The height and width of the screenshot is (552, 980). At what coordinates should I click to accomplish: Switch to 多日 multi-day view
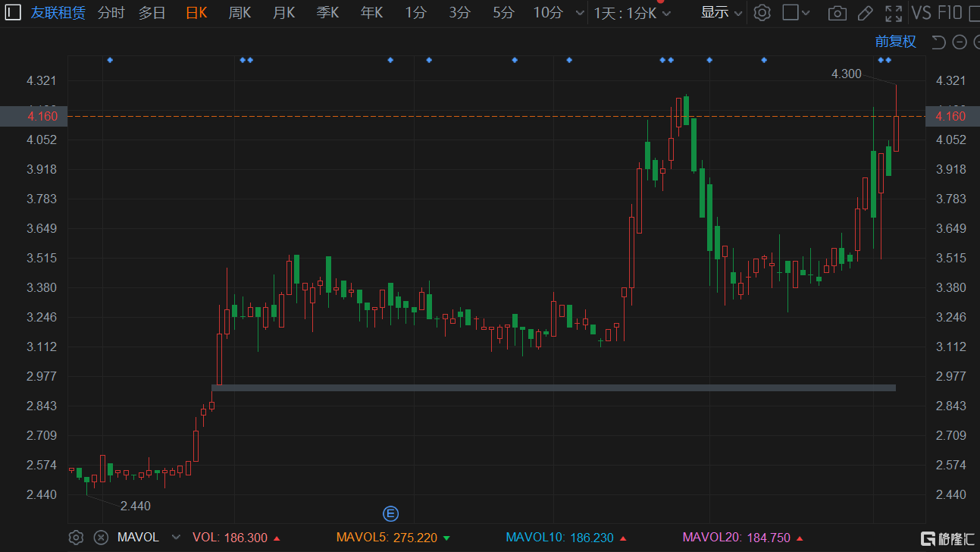(x=152, y=12)
